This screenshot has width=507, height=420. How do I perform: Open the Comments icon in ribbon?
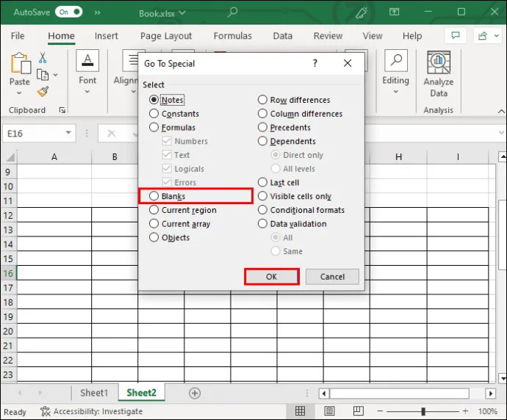coord(456,36)
